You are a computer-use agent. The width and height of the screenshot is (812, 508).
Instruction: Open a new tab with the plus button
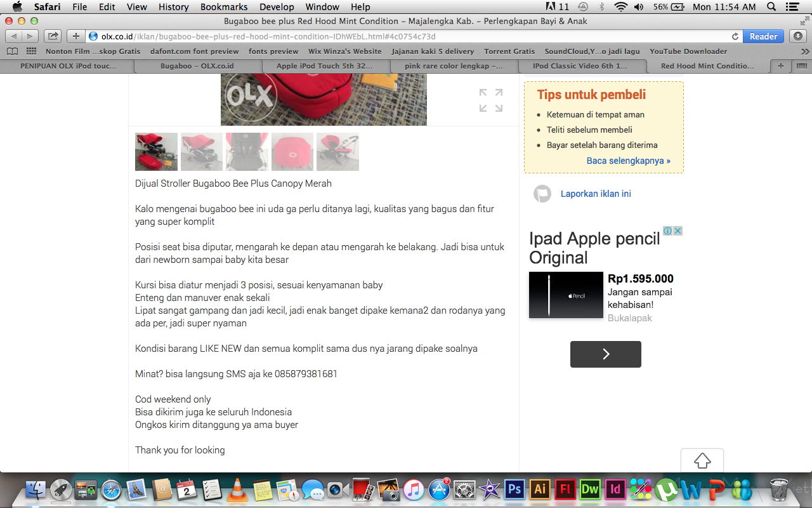tap(781, 66)
